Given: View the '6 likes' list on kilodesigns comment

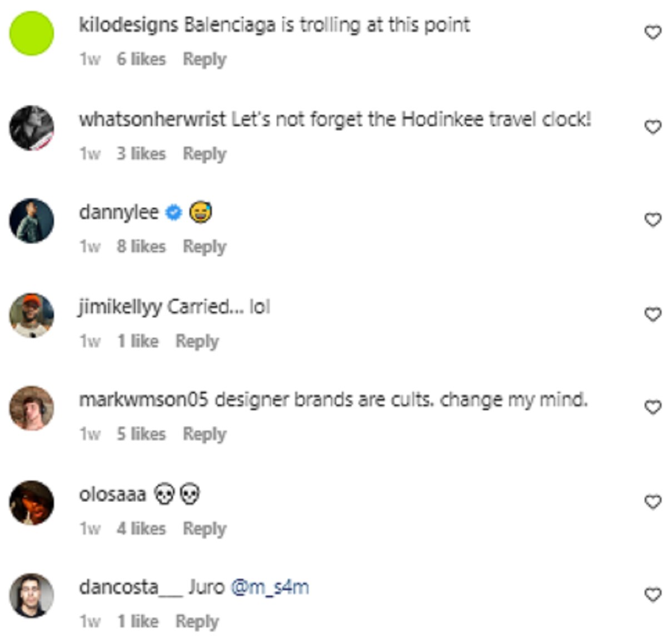Looking at the screenshot, I should click(x=141, y=59).
